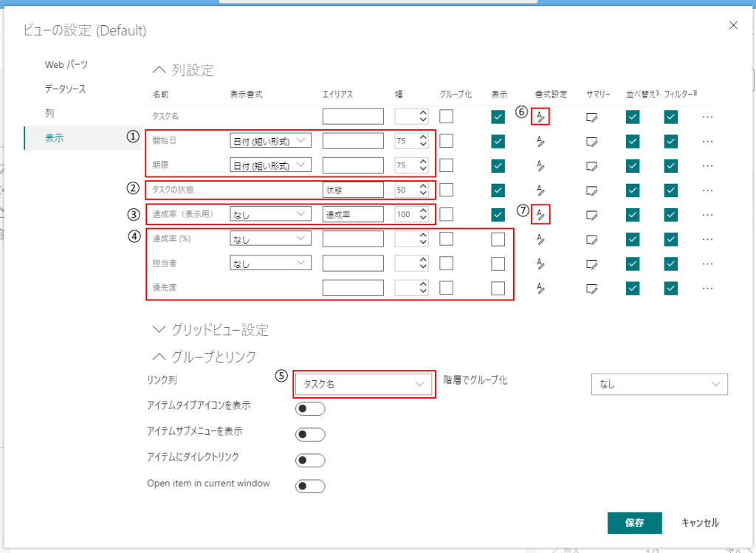Enable display checkbox for 達成率 (%) row

[x=498, y=239]
